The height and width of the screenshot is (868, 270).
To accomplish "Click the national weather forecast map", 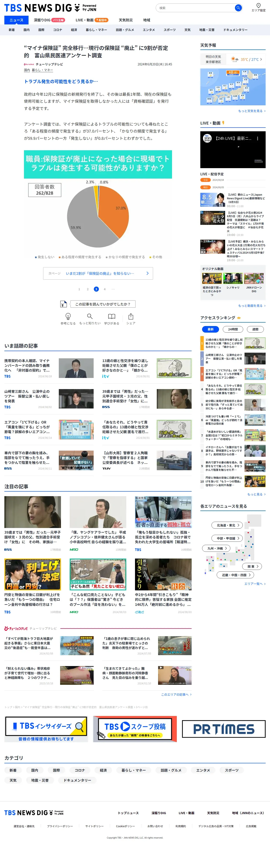I will coord(233,87).
